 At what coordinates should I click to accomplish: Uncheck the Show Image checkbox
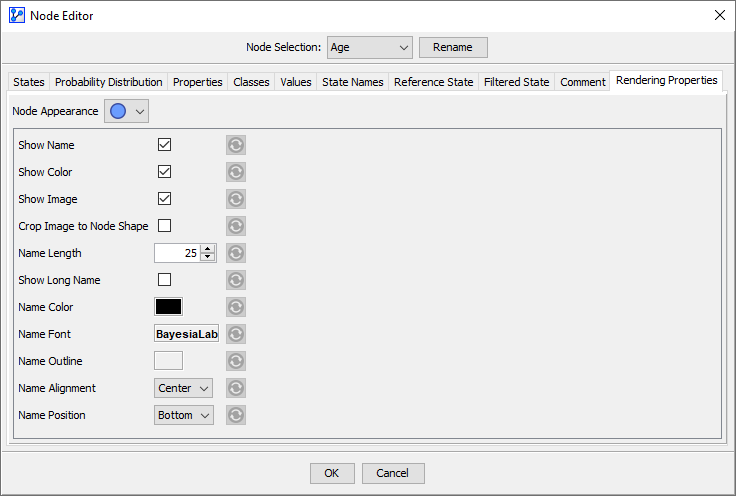164,198
